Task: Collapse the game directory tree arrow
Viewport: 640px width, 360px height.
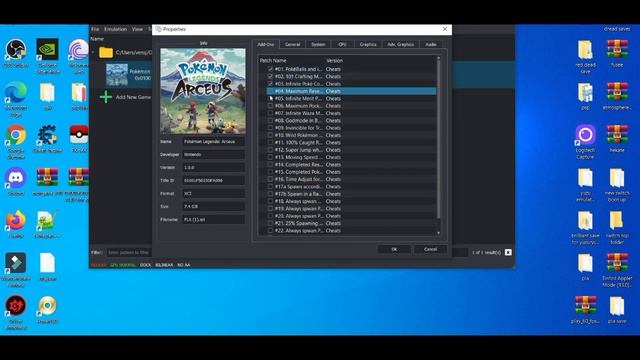Action: click(x=93, y=52)
